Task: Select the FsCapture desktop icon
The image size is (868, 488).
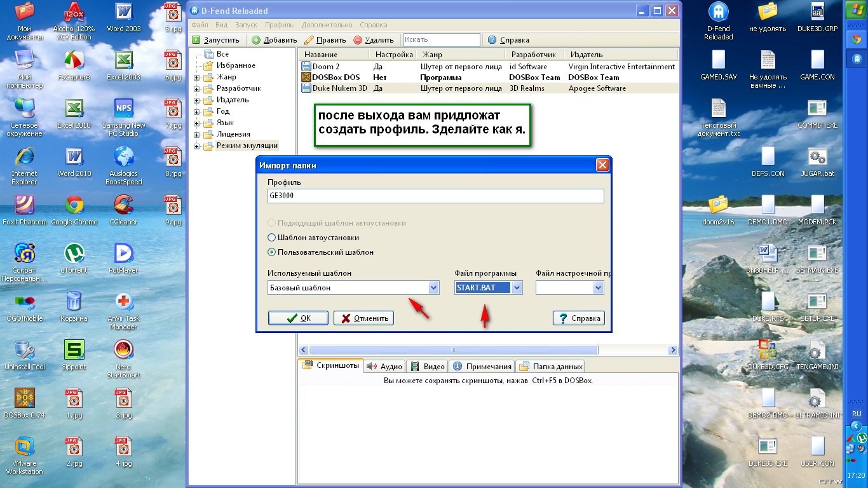Action: click(x=74, y=65)
